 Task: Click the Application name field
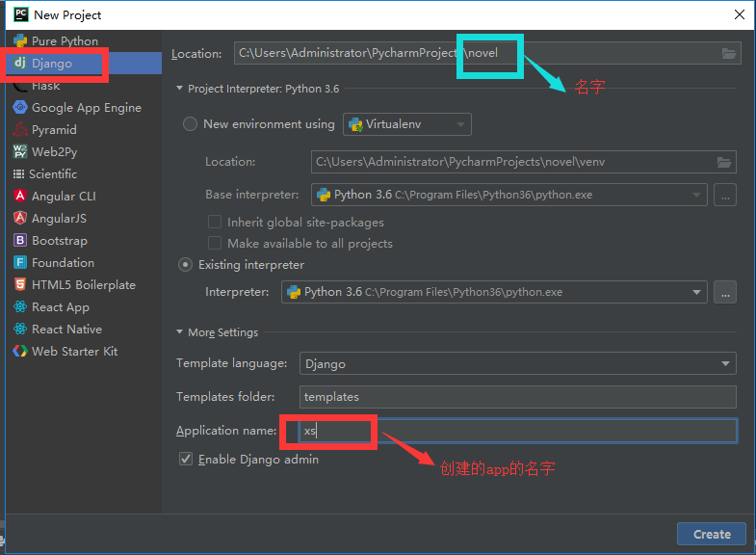(518, 431)
